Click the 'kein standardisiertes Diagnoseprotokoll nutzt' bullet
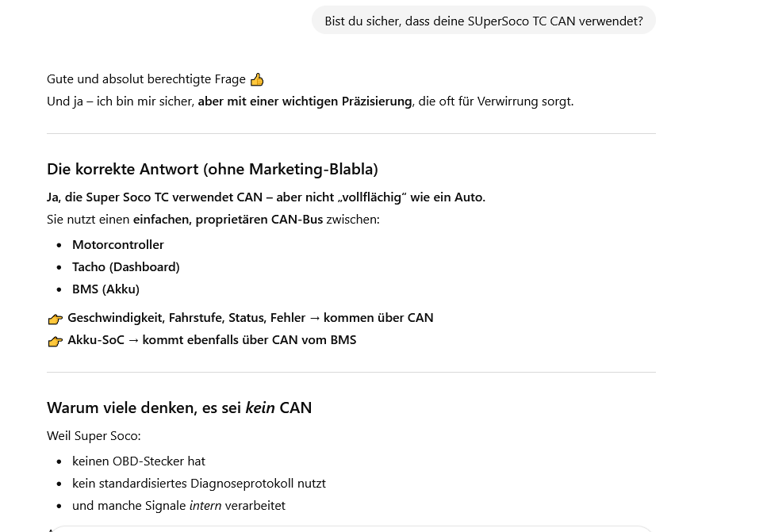Screen dimensions: 767x532 [x=199, y=483]
